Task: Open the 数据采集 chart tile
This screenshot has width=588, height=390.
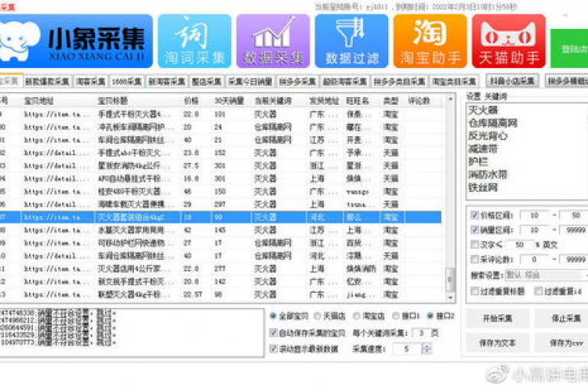Action: pos(273,41)
